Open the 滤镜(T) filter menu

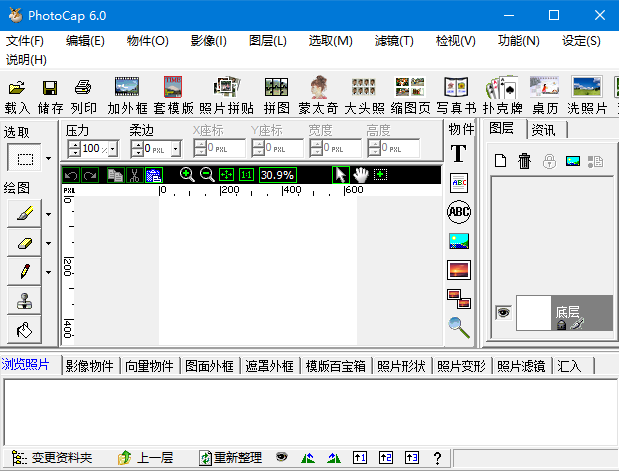pyautogui.click(x=394, y=41)
